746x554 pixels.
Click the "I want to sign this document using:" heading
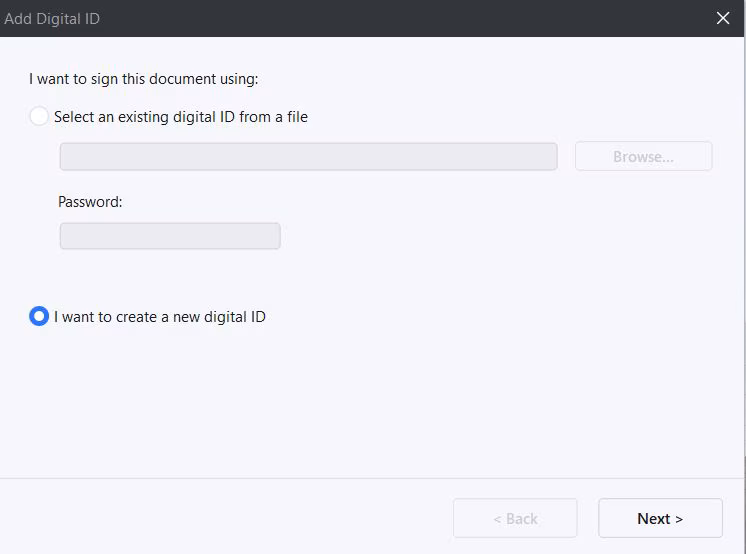(x=144, y=78)
